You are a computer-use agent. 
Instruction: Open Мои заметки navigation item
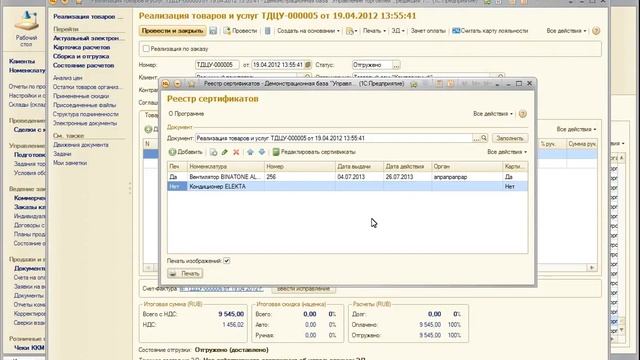(69, 163)
